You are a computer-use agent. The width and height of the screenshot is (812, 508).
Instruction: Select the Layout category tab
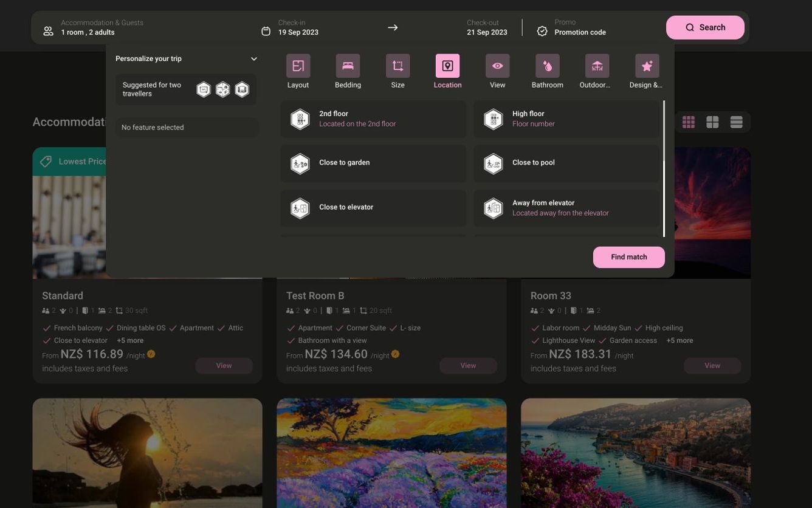[x=298, y=72]
